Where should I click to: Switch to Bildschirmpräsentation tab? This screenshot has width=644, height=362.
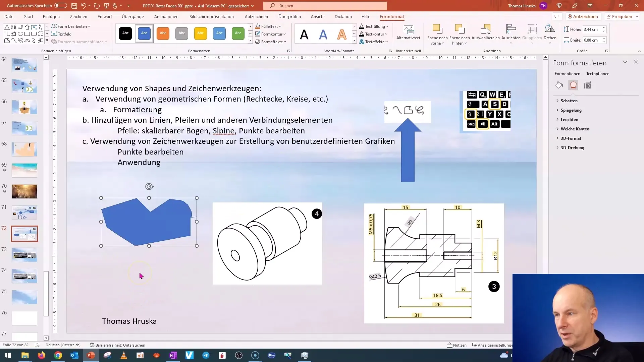click(212, 16)
